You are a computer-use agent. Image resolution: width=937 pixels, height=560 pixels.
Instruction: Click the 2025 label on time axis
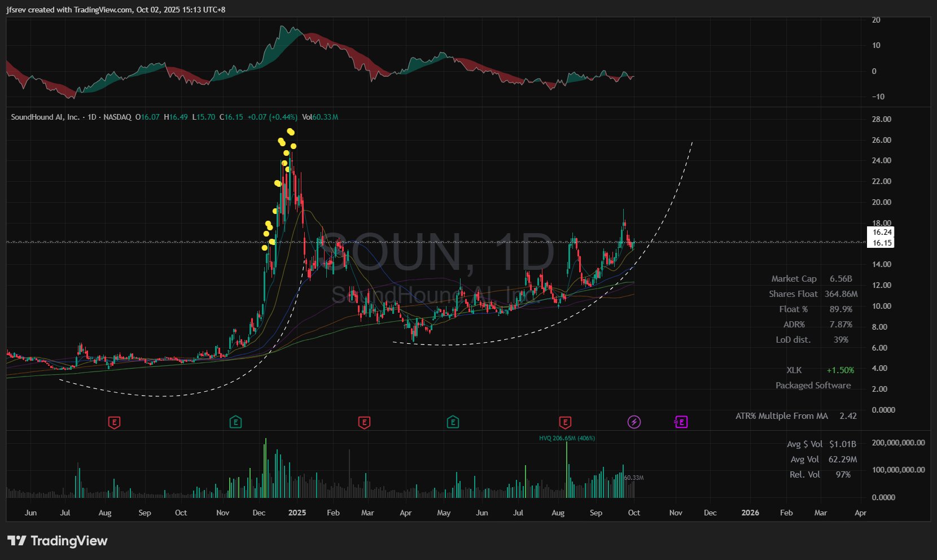click(x=297, y=513)
